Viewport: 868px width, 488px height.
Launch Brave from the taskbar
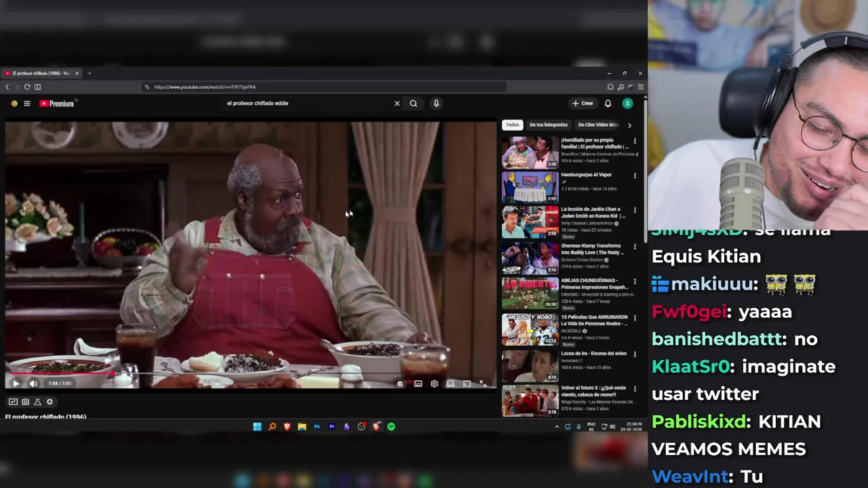[287, 426]
